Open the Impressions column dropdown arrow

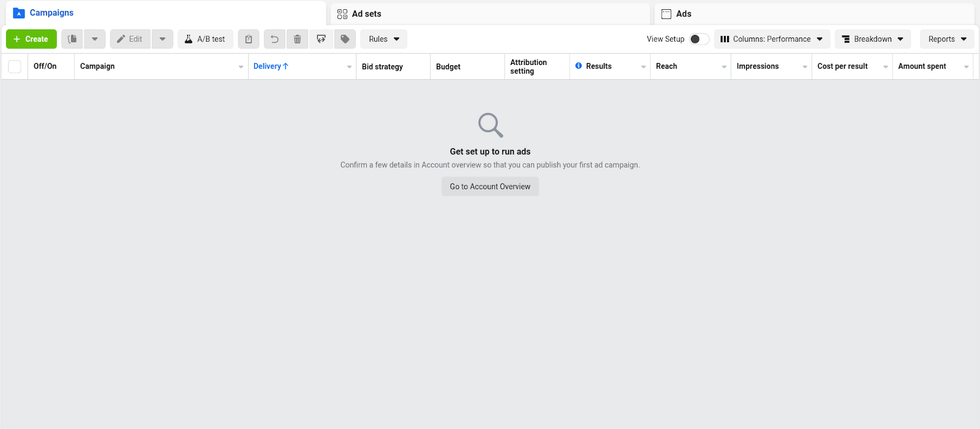[805, 67]
